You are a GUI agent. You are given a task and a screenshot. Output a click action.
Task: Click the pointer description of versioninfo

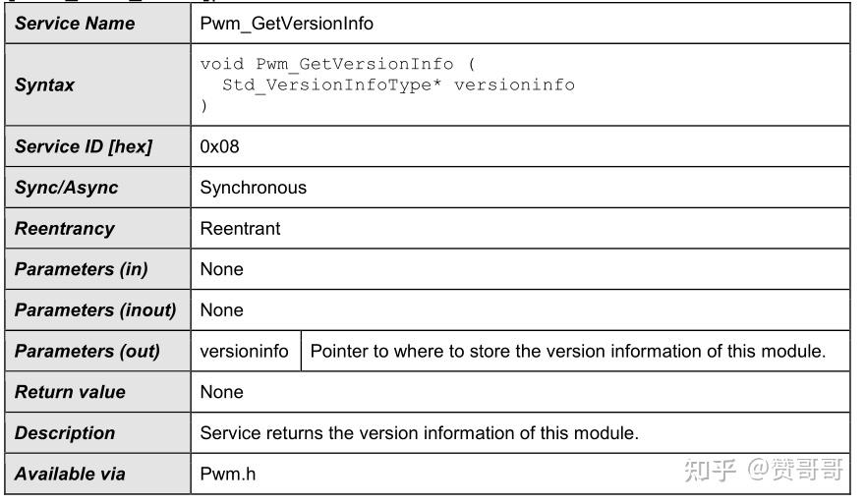(567, 351)
